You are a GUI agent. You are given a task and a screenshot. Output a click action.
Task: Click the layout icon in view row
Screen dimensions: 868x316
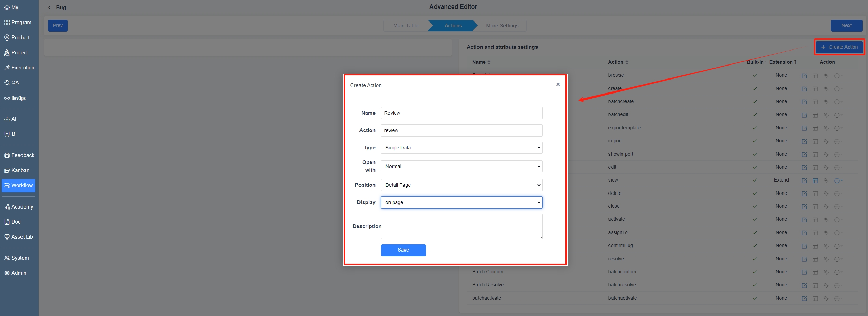[815, 181]
